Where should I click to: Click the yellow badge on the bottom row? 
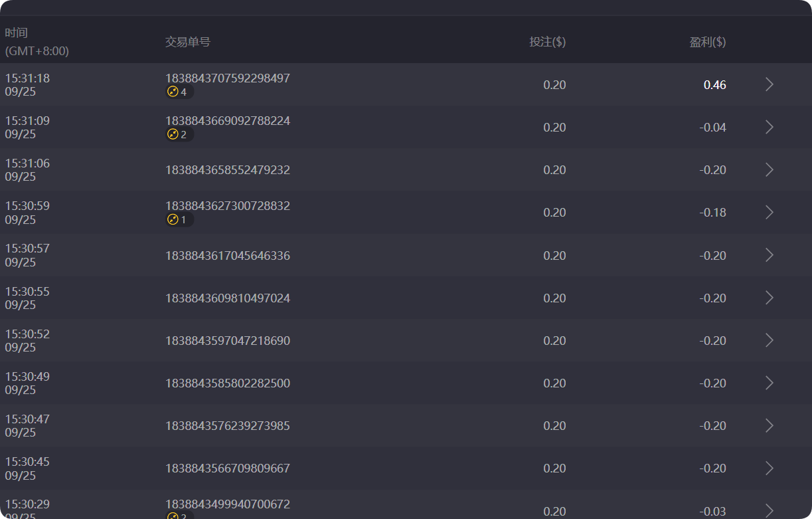tap(179, 514)
